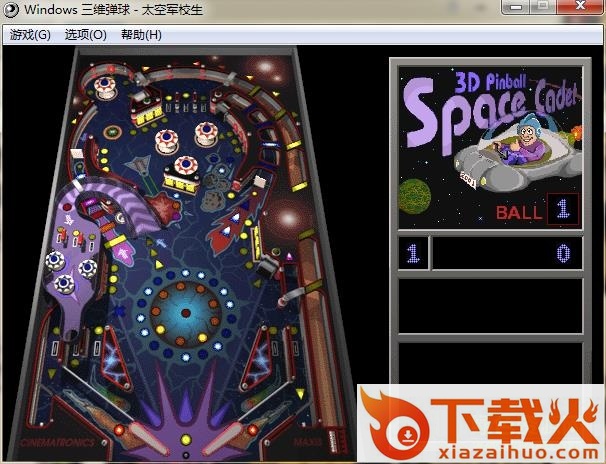This screenshot has width=606, height=464.
Task: Click the score display showing 0
Action: click(507, 253)
